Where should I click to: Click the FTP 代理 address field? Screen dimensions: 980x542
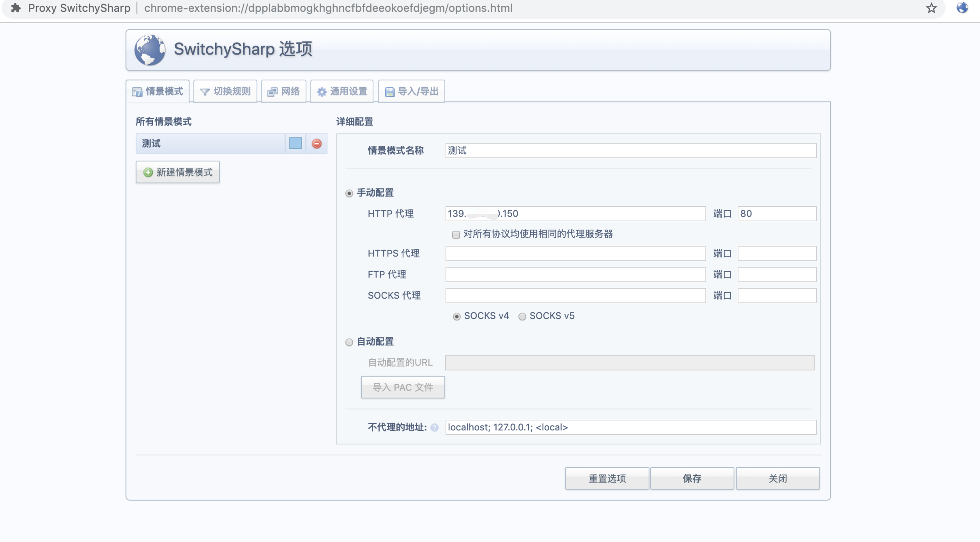575,275
